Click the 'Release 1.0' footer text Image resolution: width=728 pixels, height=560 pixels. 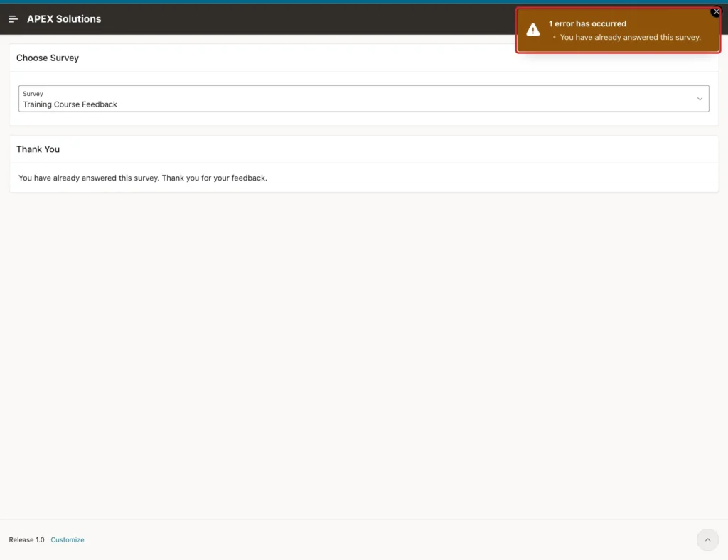tap(26, 539)
